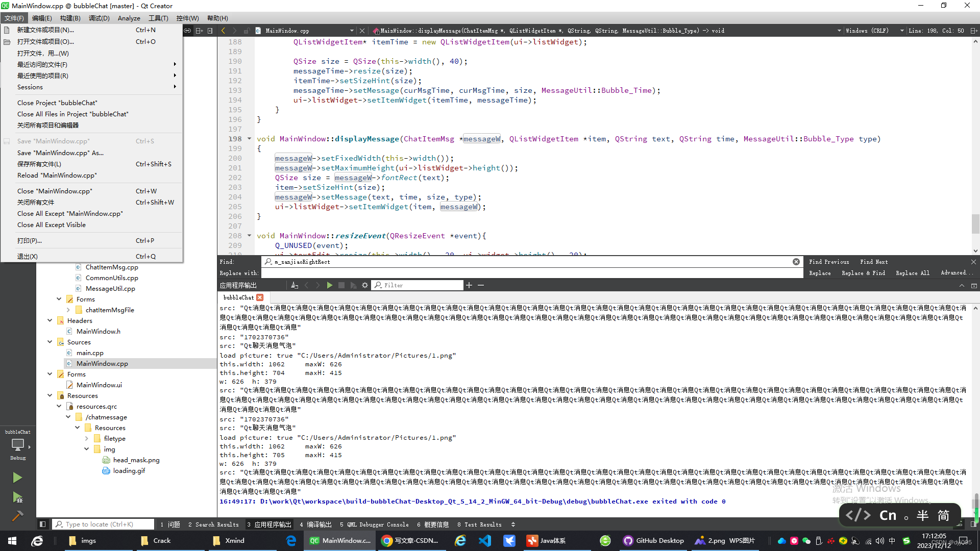
Task: Choose 新建文件或项目(N)... from File menu
Action: 92,30
